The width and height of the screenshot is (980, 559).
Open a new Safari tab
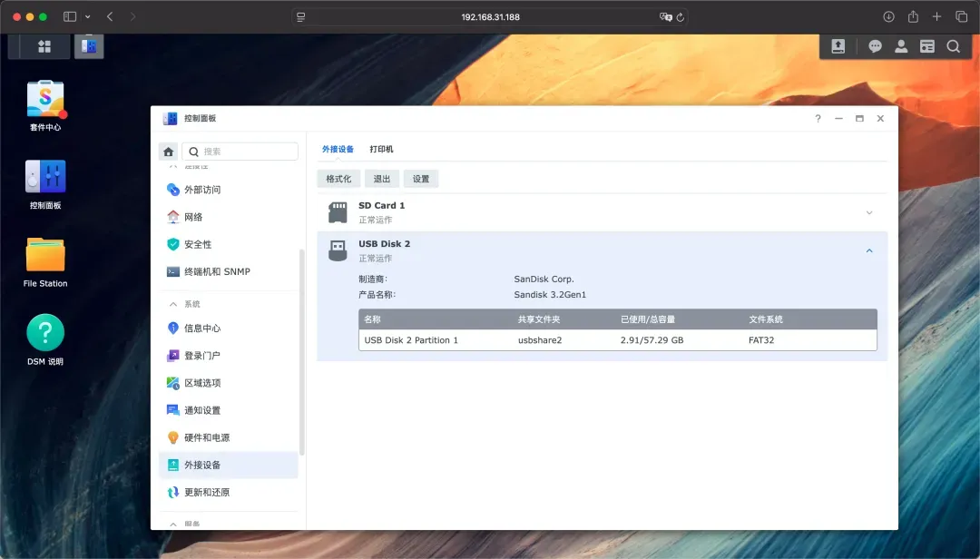[936, 17]
